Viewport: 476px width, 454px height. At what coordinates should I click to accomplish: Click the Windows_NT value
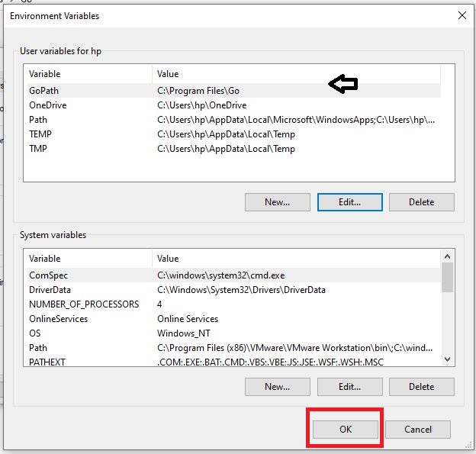point(184,333)
